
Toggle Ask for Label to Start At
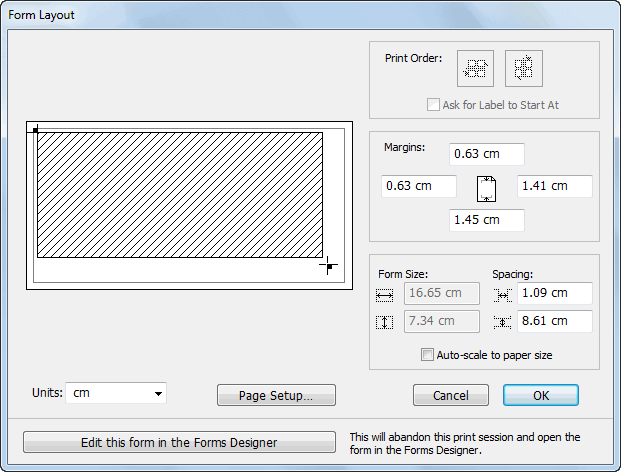[433, 105]
